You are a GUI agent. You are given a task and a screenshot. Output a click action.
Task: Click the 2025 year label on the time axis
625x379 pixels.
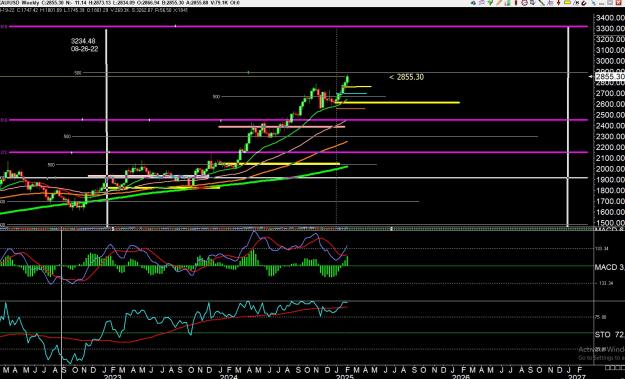345,376
